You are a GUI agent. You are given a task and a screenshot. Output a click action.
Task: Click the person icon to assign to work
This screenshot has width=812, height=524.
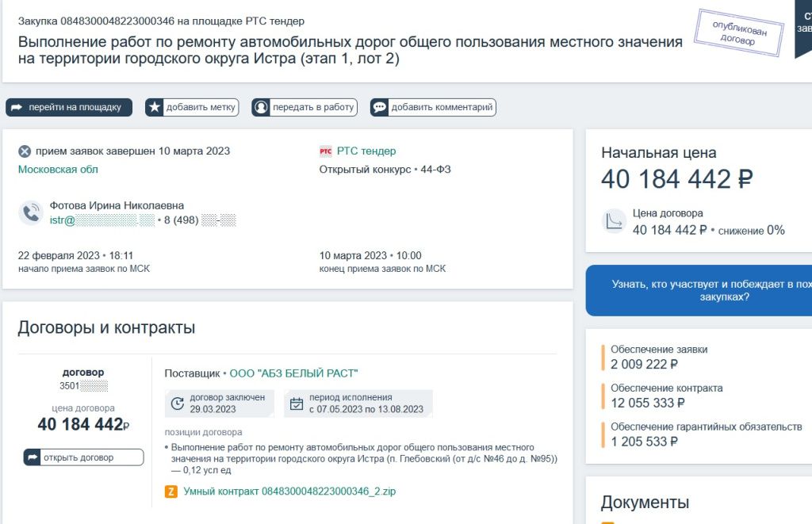point(261,107)
